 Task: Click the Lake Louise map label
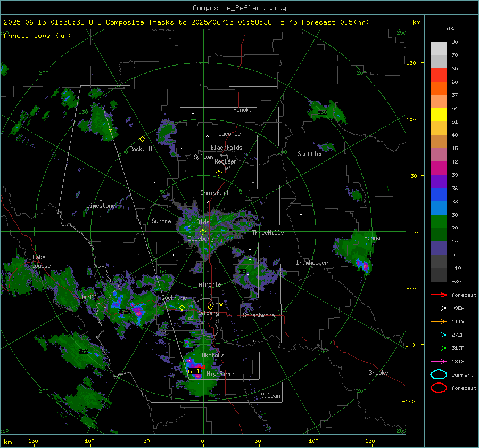tap(41, 262)
